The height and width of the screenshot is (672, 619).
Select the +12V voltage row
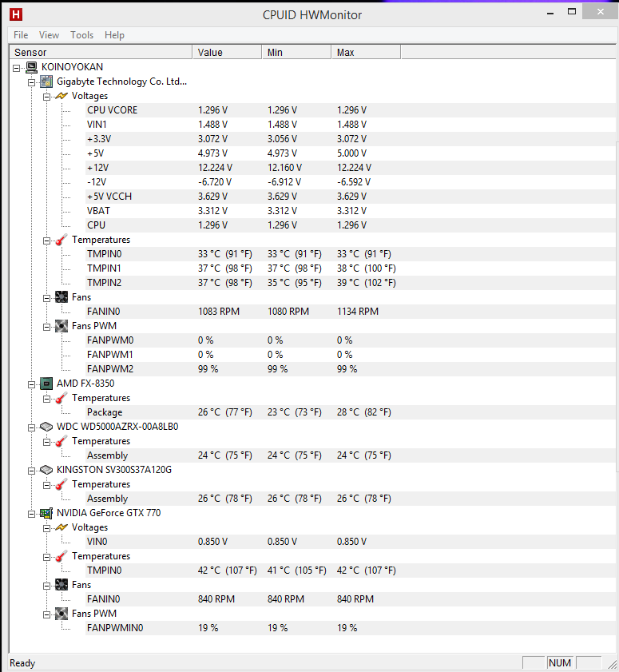click(351, 168)
